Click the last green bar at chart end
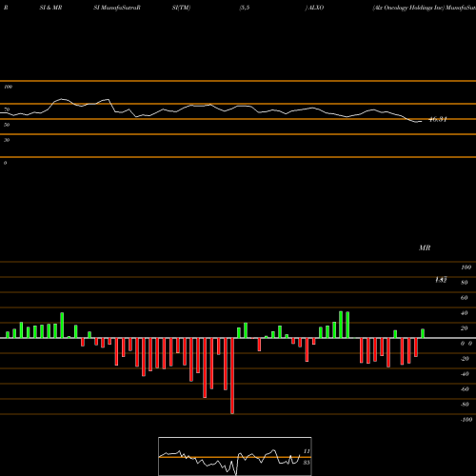 (423, 333)
